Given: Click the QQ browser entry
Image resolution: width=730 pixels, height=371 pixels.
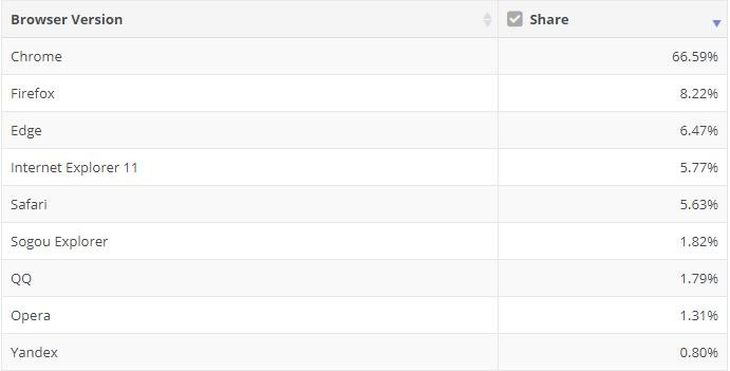Looking at the screenshot, I should [x=21, y=278].
